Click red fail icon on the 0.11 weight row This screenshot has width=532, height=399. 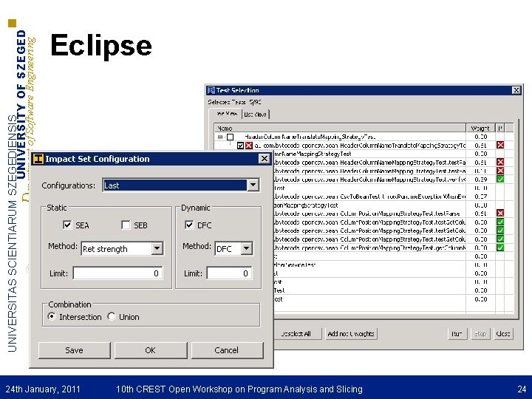(500, 171)
